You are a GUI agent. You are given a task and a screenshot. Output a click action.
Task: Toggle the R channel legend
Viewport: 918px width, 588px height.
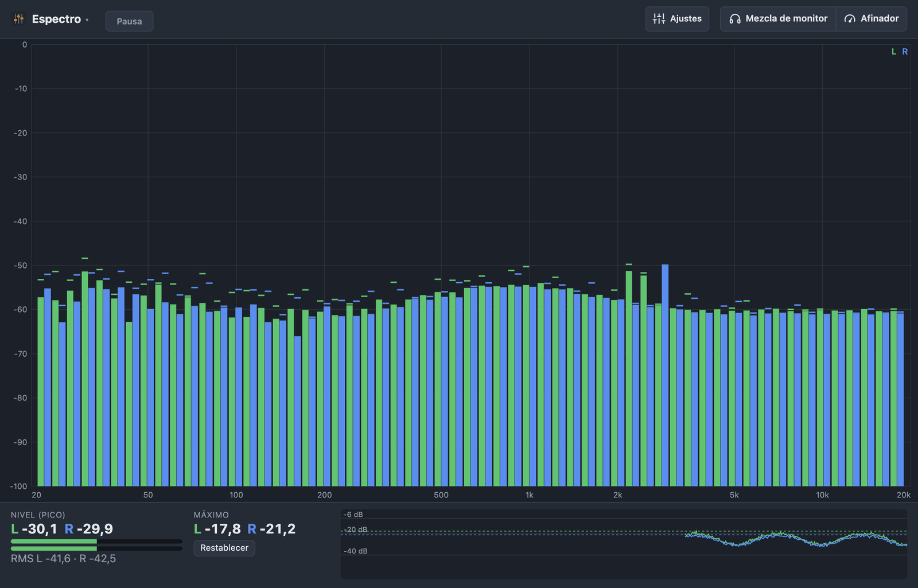click(905, 52)
